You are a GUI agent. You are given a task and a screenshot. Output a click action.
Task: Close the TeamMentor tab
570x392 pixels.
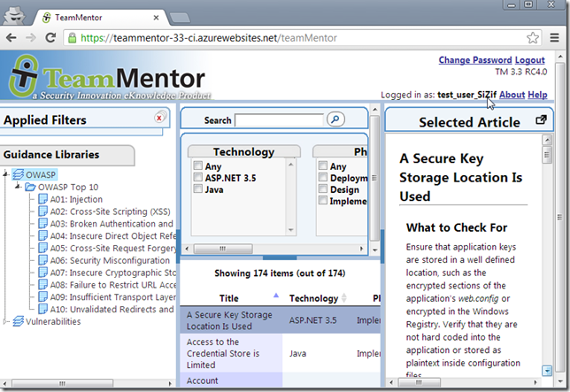(x=156, y=18)
